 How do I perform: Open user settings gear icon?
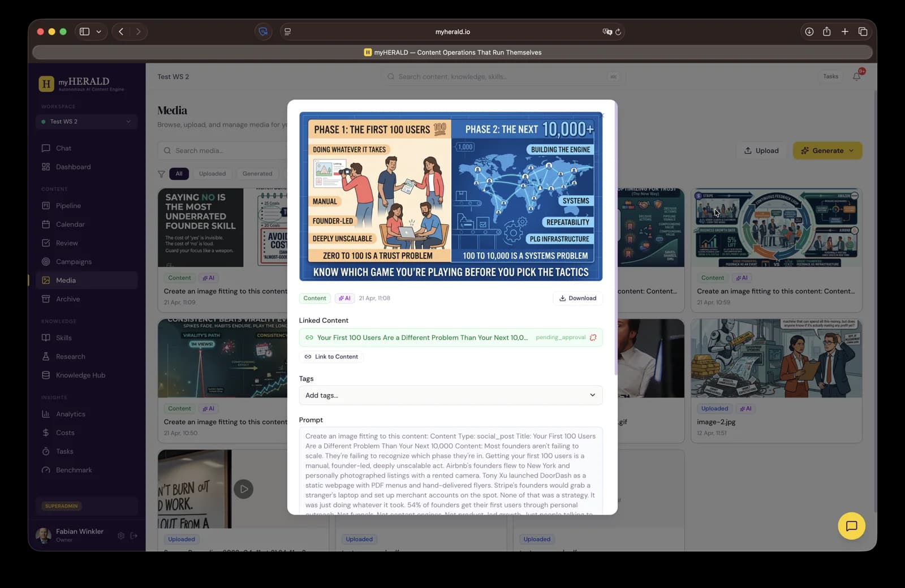pos(121,535)
